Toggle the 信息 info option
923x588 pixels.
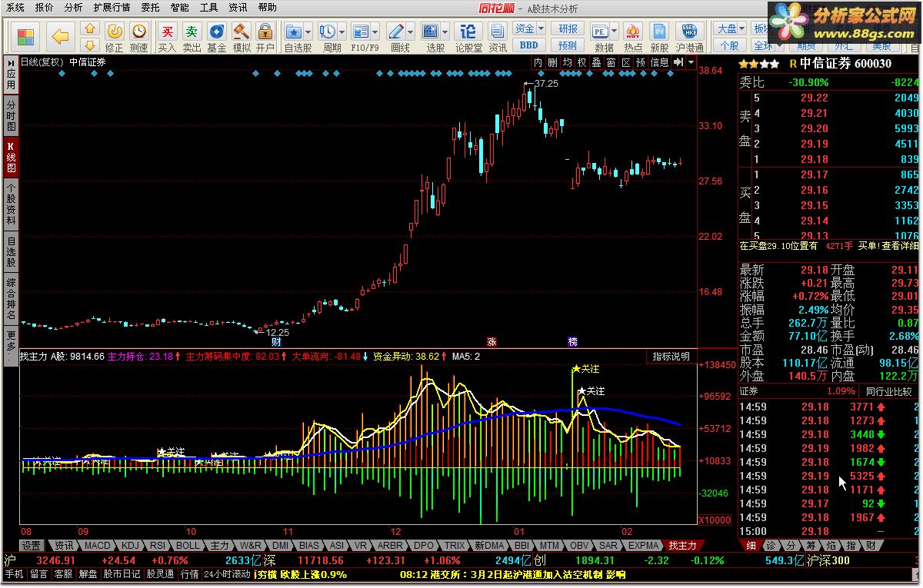pos(660,62)
